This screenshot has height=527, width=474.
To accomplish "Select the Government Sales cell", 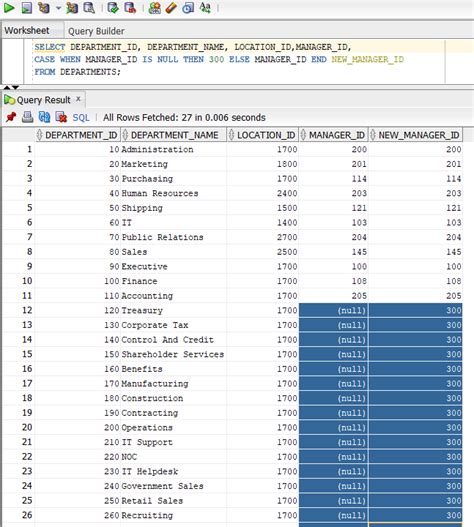I will tap(173, 486).
